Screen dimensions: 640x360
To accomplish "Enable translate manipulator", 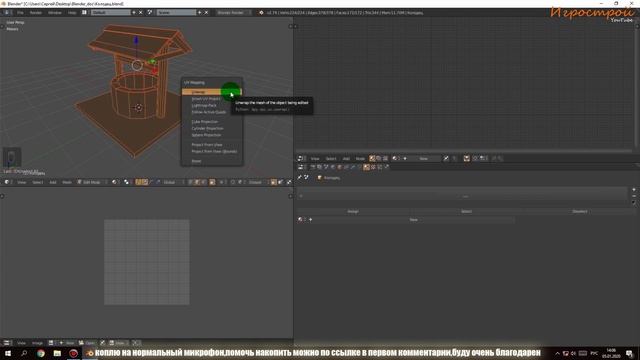I will tap(145, 182).
